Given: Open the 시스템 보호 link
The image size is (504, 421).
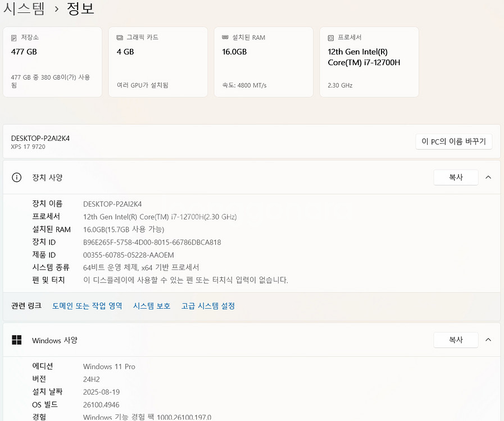Looking at the screenshot, I should 152,306.
